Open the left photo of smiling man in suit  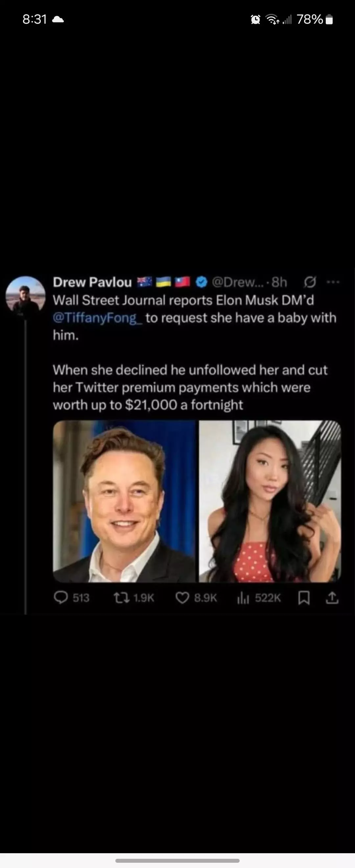click(124, 501)
